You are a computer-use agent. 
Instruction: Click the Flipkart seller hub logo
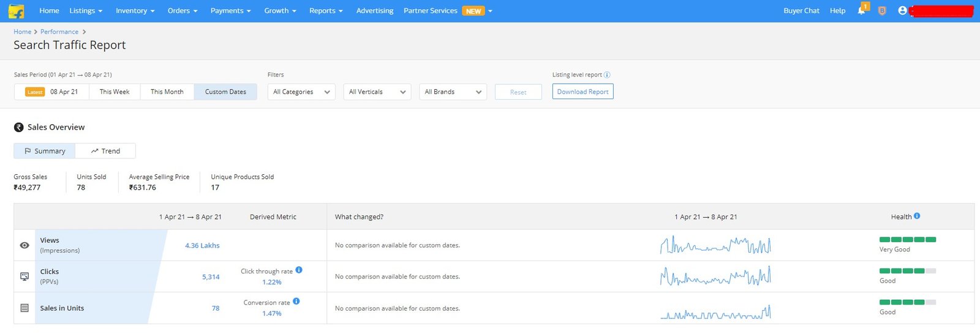tap(17, 11)
